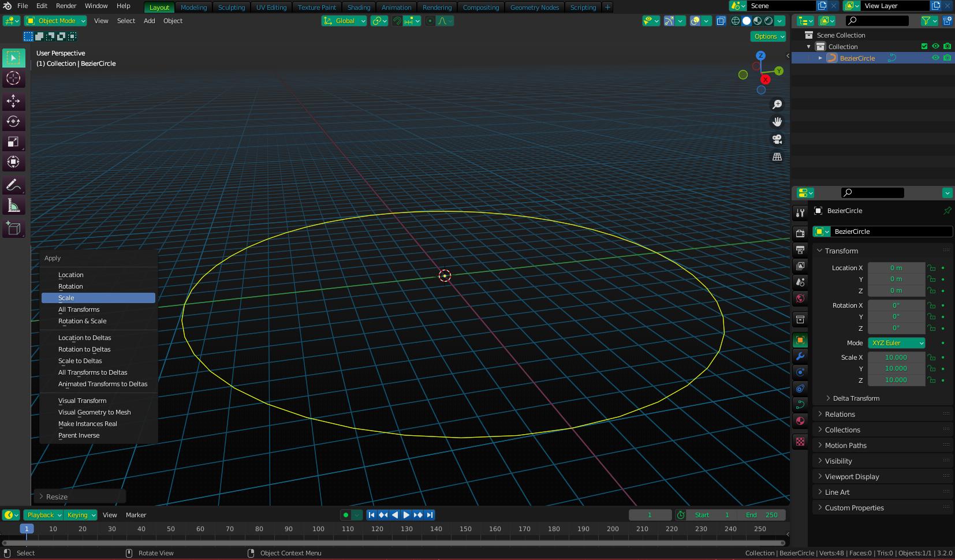955x560 pixels.
Task: Select the Measure tool
Action: pyautogui.click(x=13, y=206)
